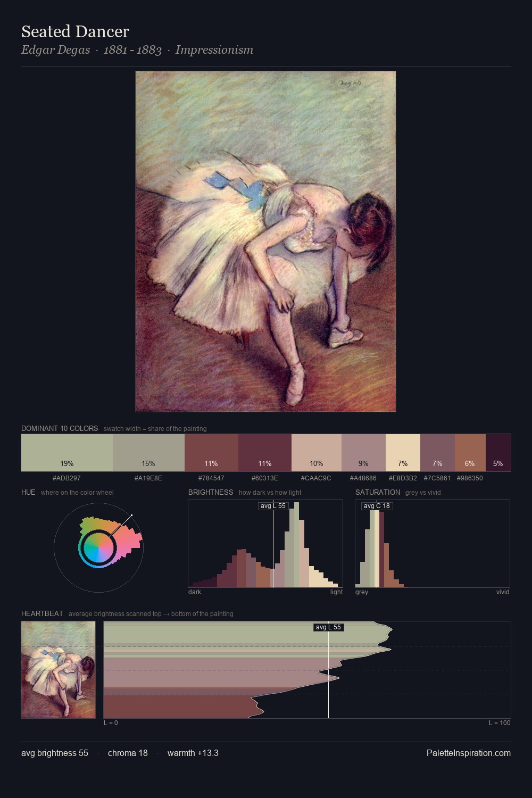The height and width of the screenshot is (798, 532).
Task: Click the 'HUE' section heading
Action: 28,492
